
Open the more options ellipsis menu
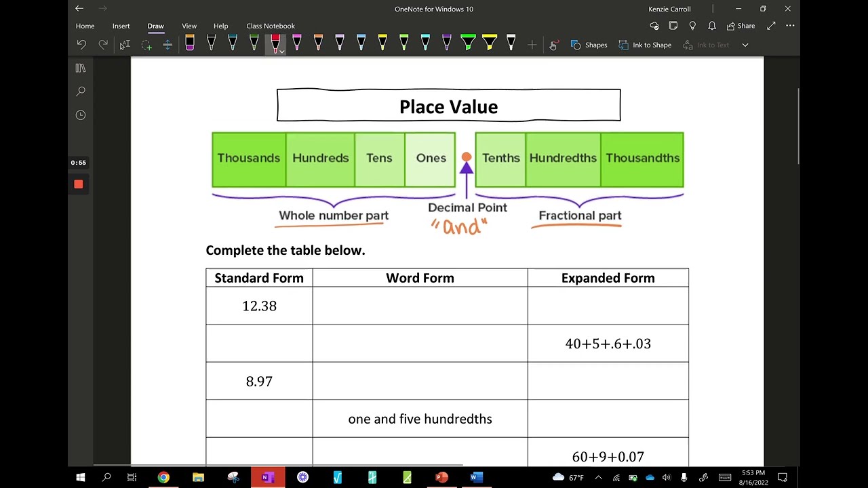[x=790, y=26]
